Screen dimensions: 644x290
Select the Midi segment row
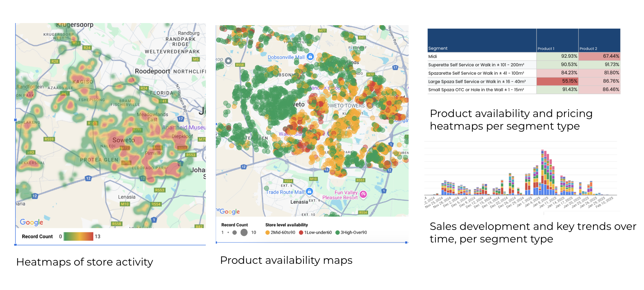pyautogui.click(x=524, y=56)
